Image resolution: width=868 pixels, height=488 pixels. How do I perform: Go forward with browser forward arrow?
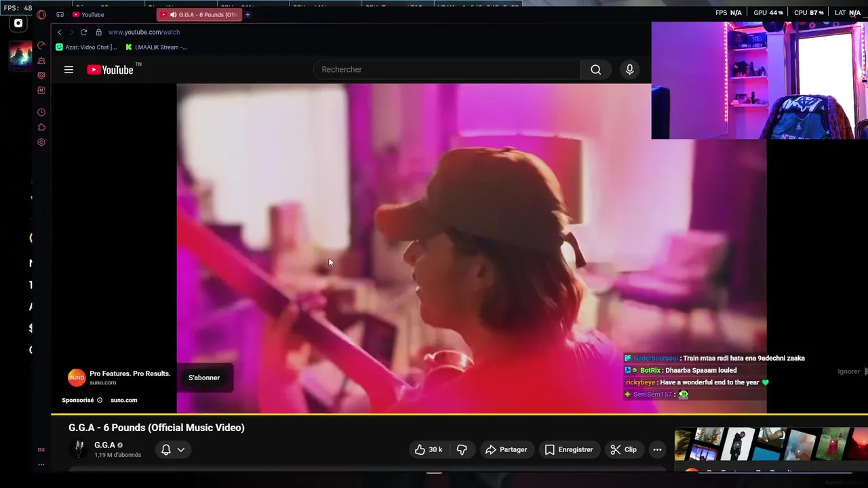[x=71, y=32]
